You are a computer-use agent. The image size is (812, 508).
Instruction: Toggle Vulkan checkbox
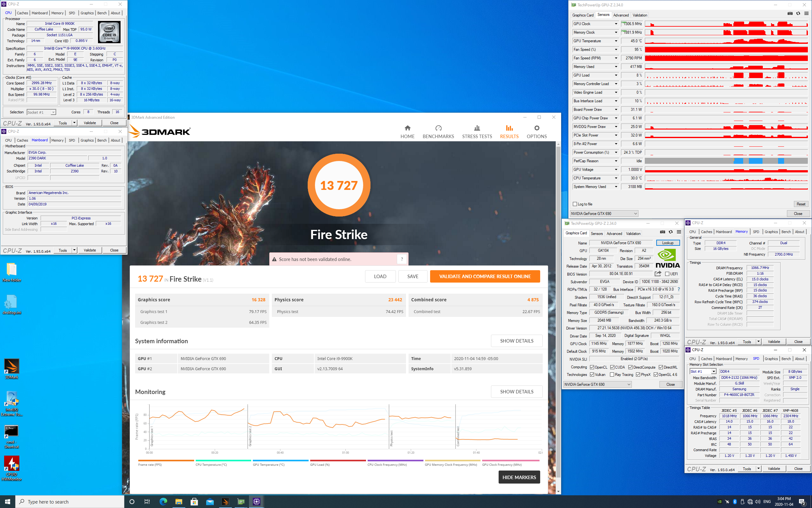tap(592, 374)
